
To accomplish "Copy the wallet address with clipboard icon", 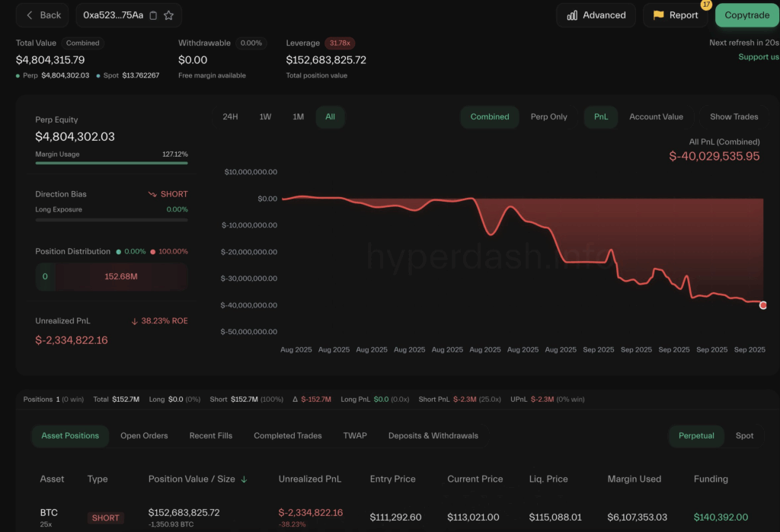I will pos(153,15).
